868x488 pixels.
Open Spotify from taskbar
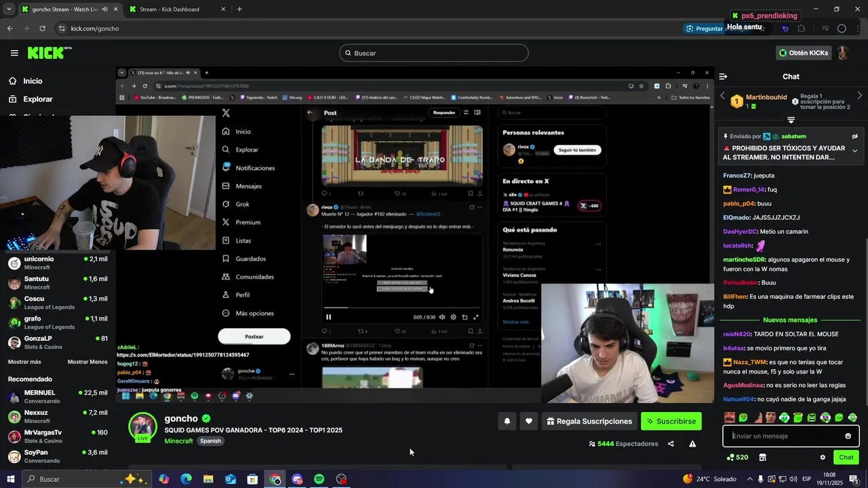tap(319, 479)
